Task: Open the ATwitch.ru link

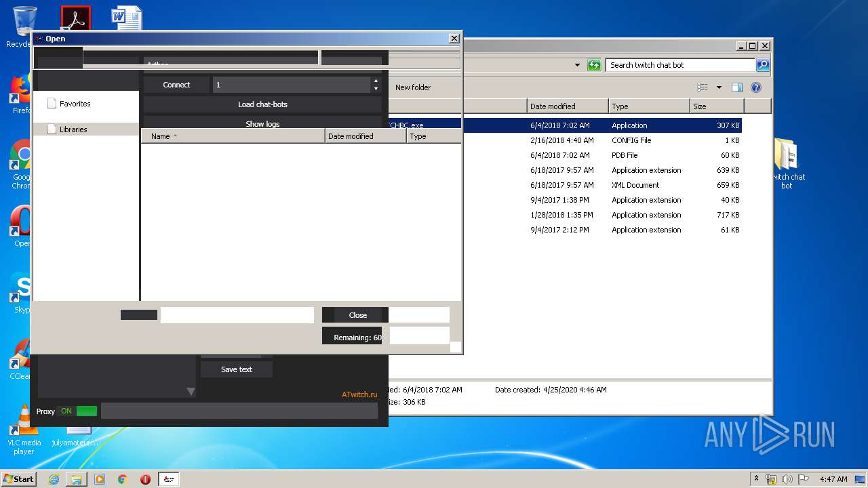Action: pos(359,394)
